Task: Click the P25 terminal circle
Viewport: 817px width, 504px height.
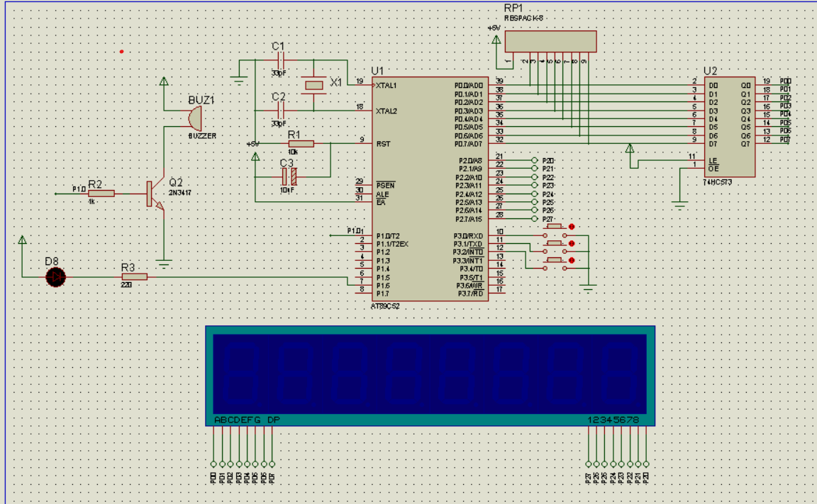Action: pyautogui.click(x=534, y=202)
